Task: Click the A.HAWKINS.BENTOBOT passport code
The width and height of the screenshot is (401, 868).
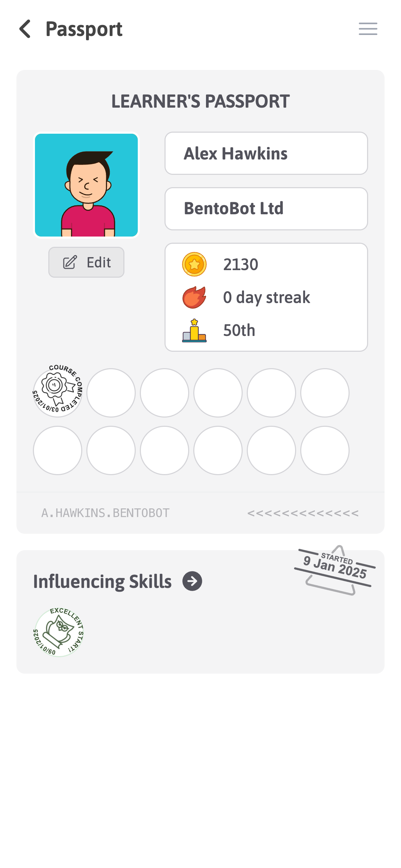Action: click(x=106, y=513)
